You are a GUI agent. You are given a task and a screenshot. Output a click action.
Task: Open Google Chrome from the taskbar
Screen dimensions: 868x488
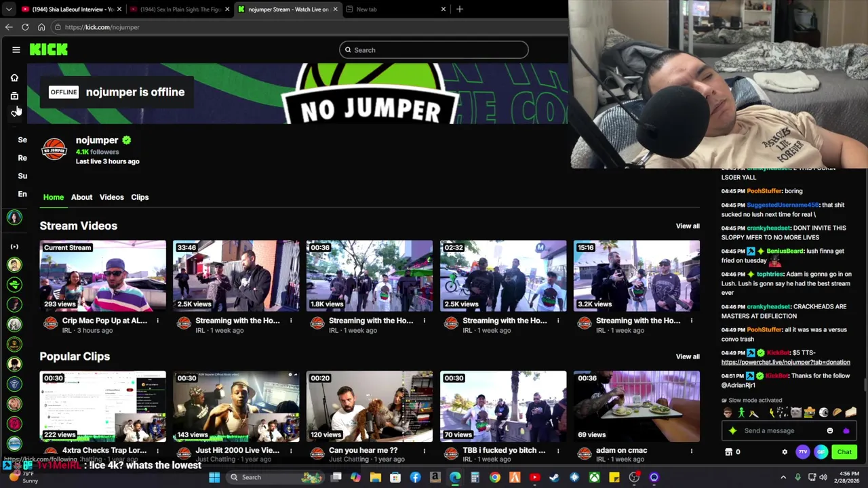pyautogui.click(x=495, y=477)
